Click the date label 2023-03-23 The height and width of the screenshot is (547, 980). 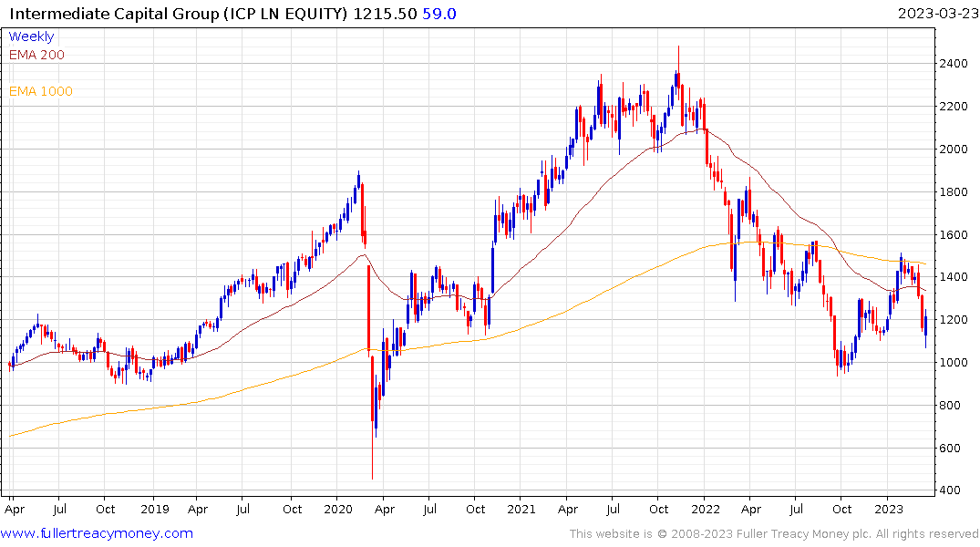coord(937,13)
